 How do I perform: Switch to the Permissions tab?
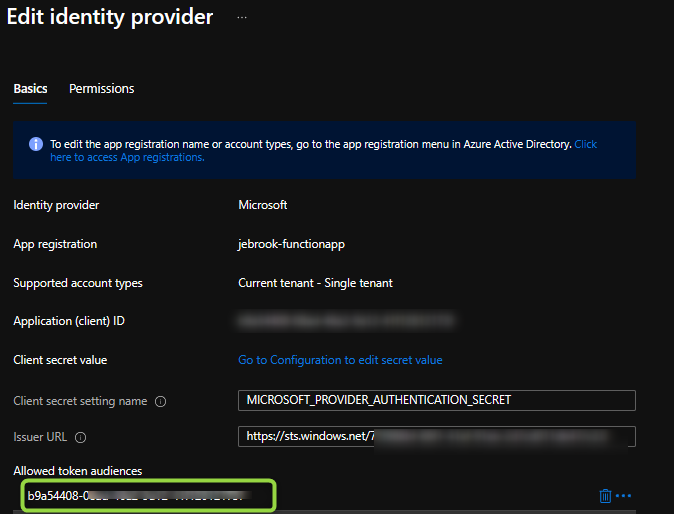click(x=101, y=89)
